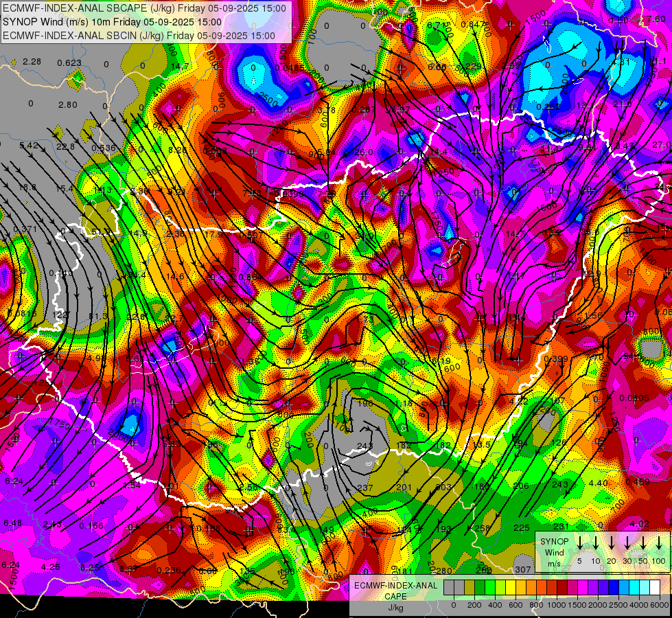Screen dimensions: 672x618
Task: Click the 20 m/s wind arrow in legend
Action: click(612, 543)
